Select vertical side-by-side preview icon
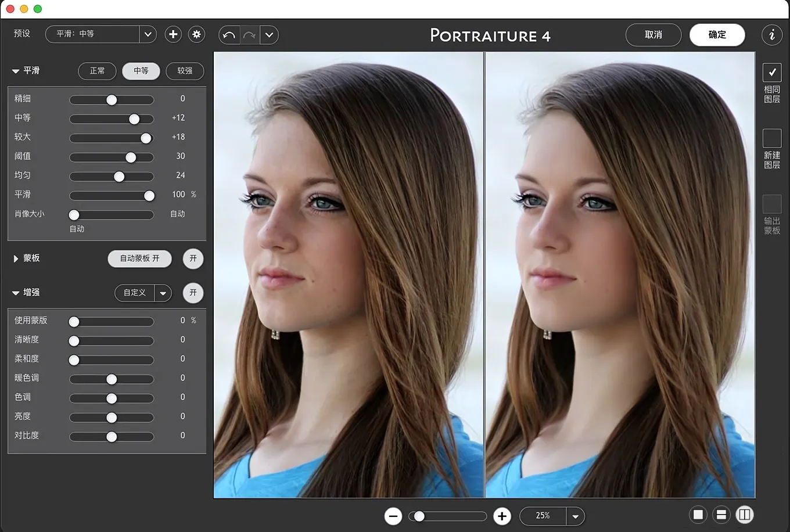 [x=745, y=515]
